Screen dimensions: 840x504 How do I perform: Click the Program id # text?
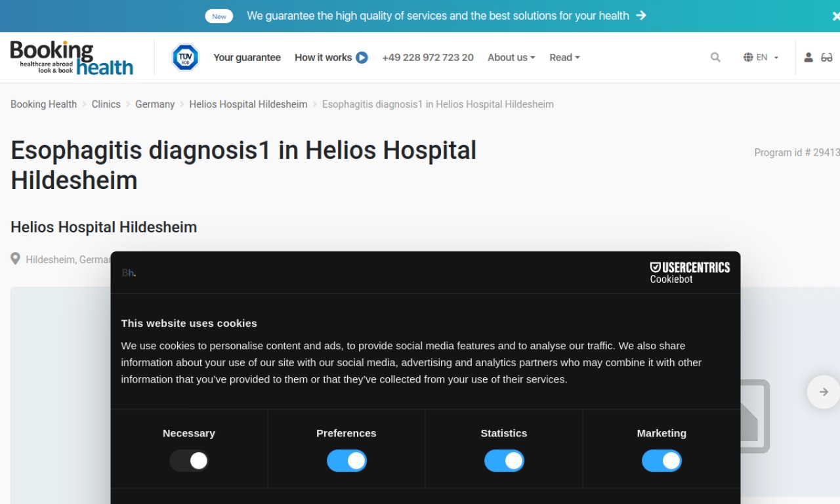pyautogui.click(x=797, y=152)
